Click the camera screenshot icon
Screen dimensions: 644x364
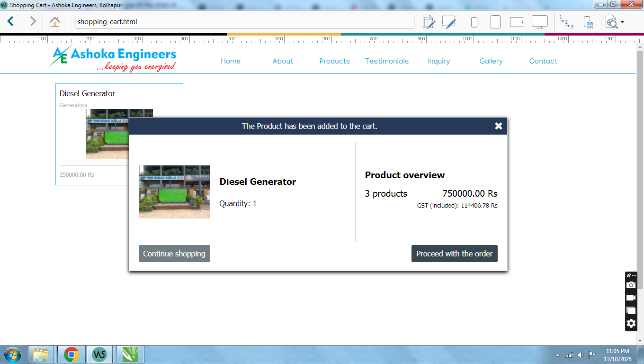click(631, 285)
